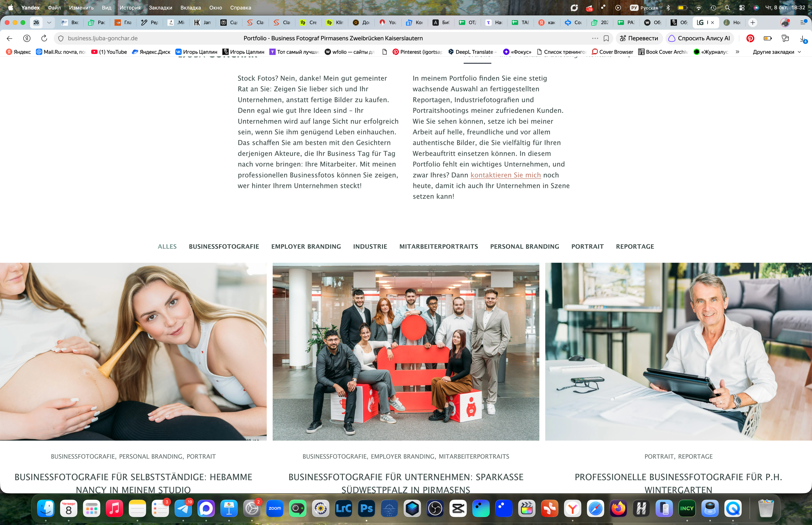Open the Trash in the dock
This screenshot has width=812, height=525.
coord(766,508)
